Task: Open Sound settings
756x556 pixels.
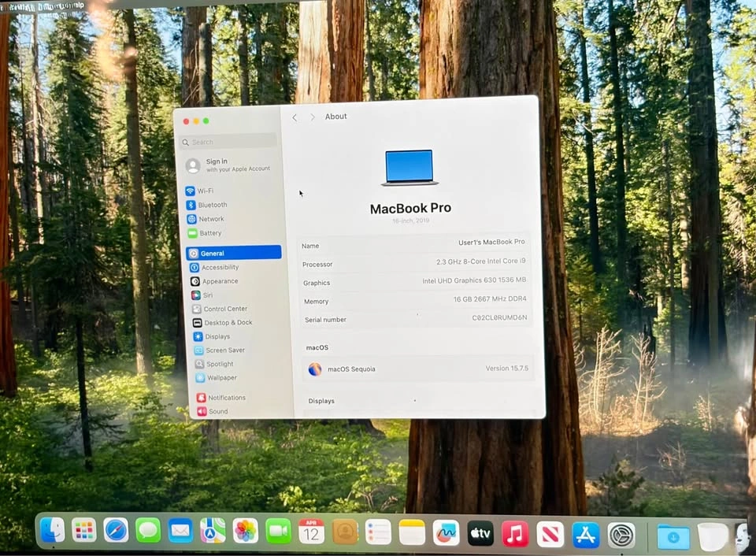Action: 212,411
